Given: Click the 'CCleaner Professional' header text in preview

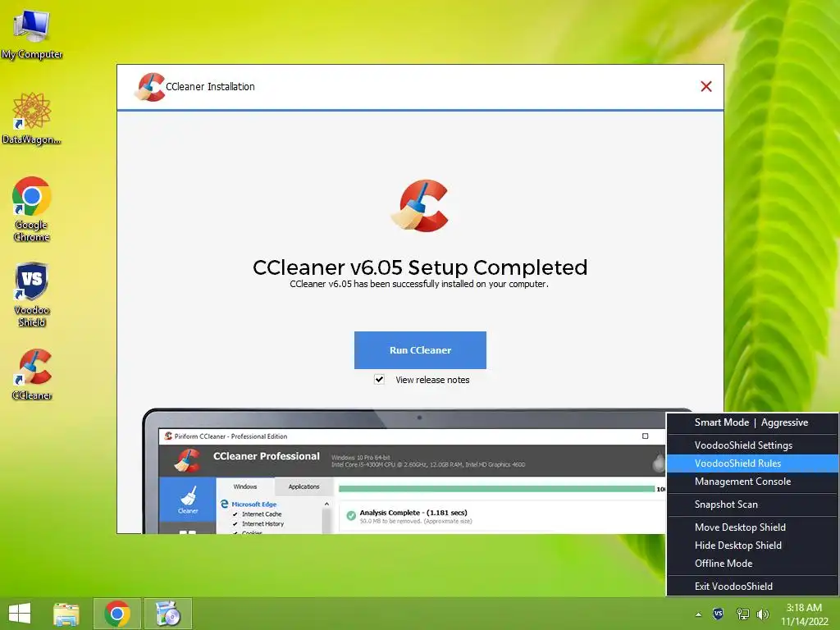Looking at the screenshot, I should pos(267,456).
